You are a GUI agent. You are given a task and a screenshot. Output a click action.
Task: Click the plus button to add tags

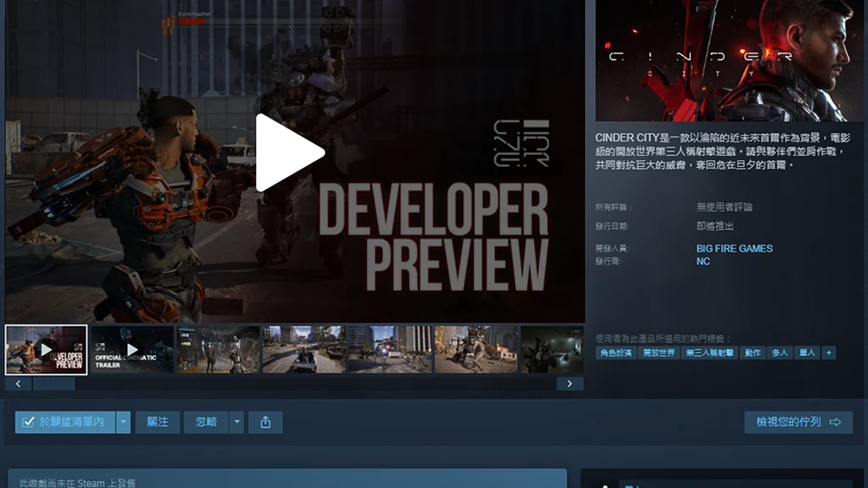829,353
